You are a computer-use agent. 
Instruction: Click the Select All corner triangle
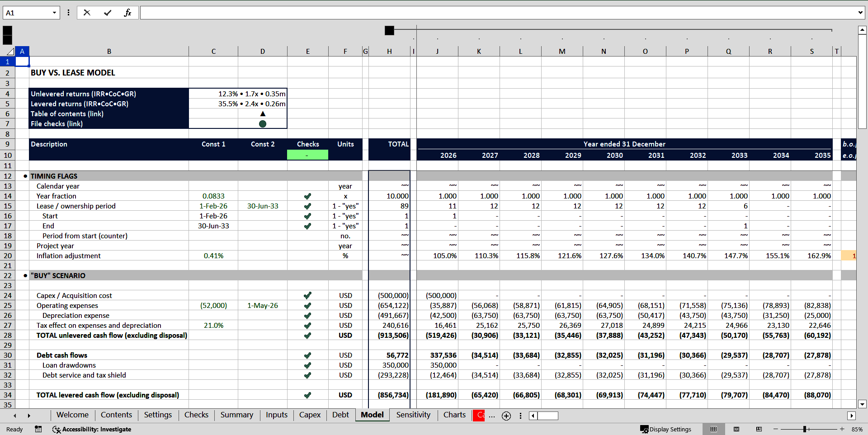pyautogui.click(x=9, y=52)
